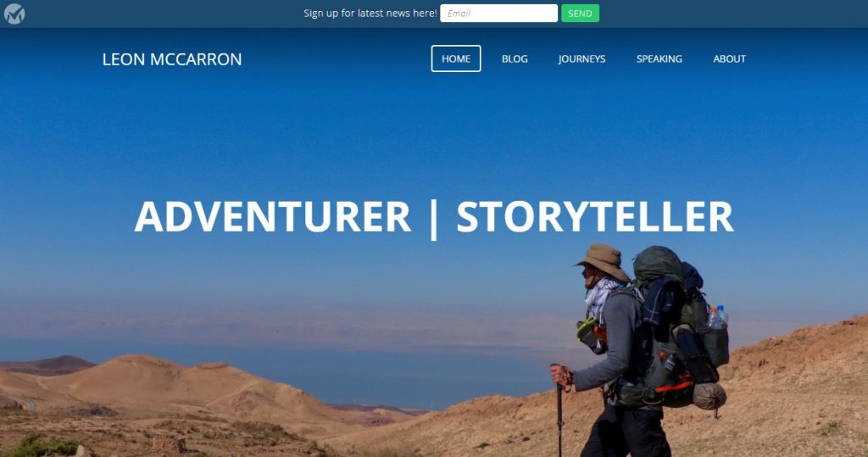Click the rolled tan bag under the backpack
This screenshot has width=868, height=457.
[709, 396]
